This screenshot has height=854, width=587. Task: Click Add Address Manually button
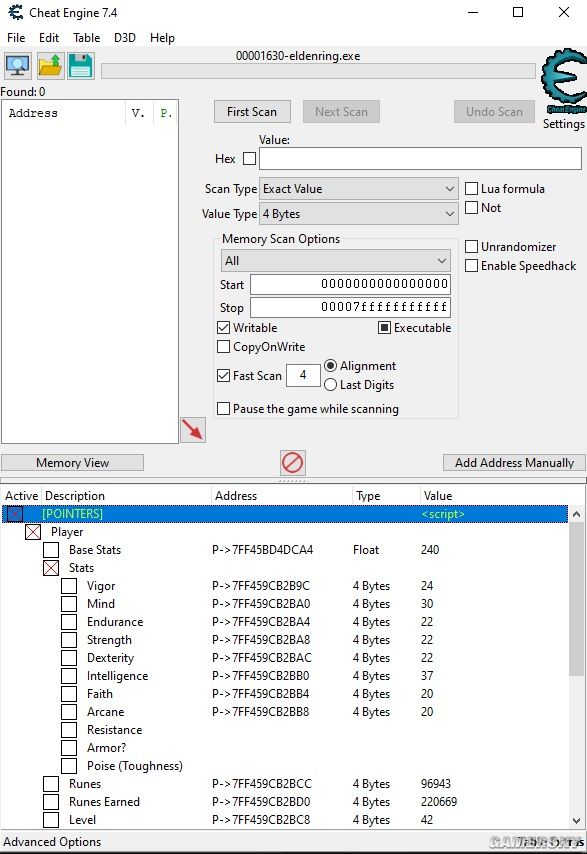pos(514,462)
